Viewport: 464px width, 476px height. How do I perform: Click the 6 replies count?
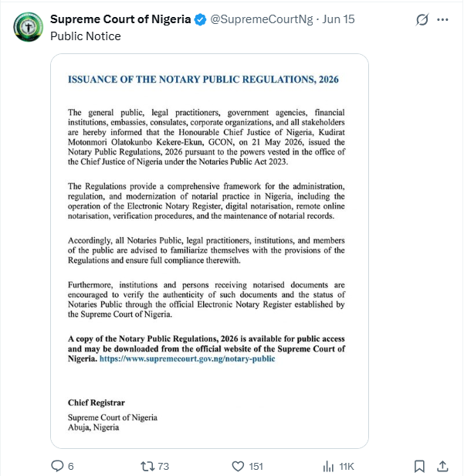coord(71,466)
